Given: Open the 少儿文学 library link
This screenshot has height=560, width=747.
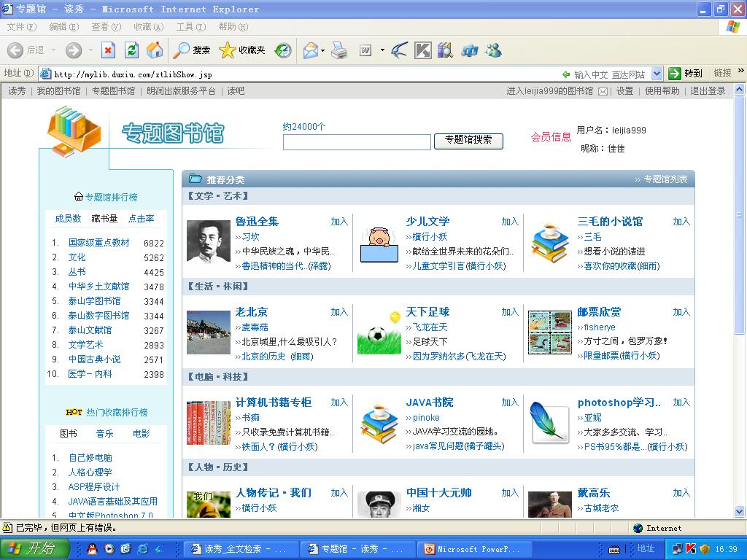Looking at the screenshot, I should 427,222.
